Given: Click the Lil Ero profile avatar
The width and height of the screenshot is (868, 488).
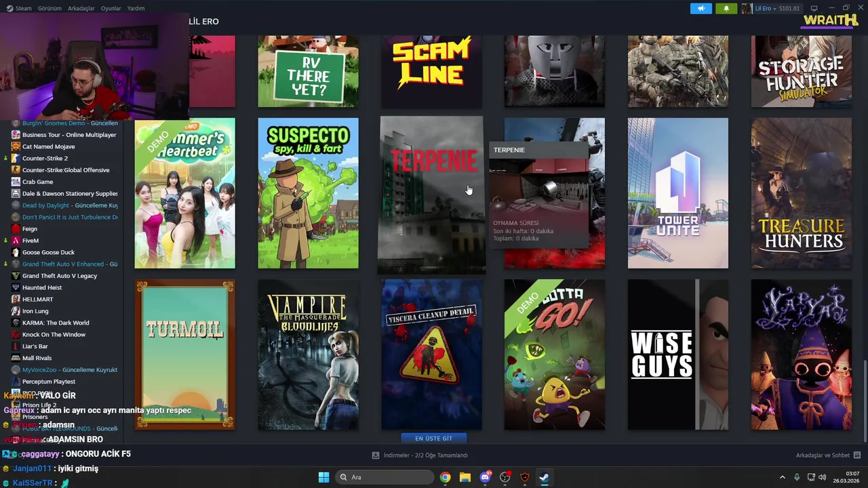Looking at the screenshot, I should point(747,8).
